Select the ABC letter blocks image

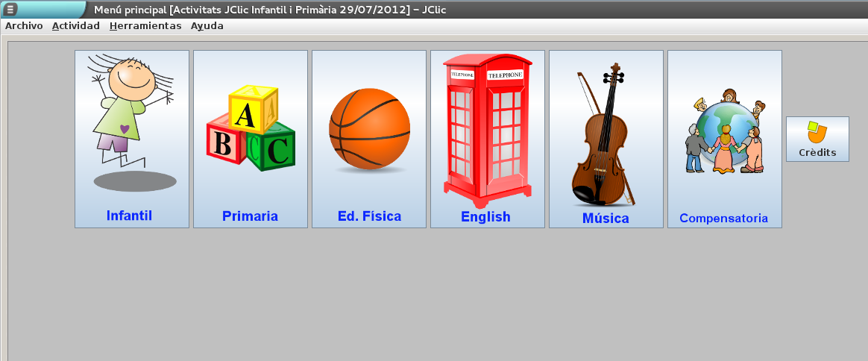251,128
